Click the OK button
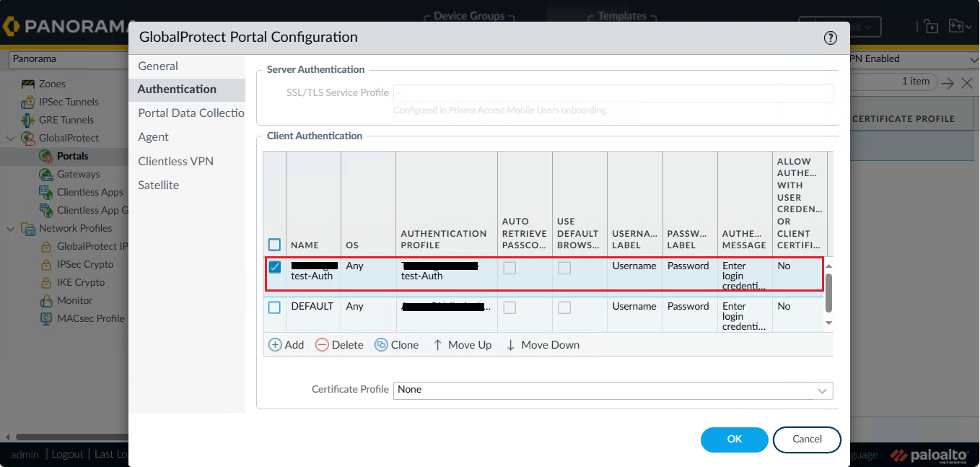Screen dimensions: 980x467 [x=734, y=439]
